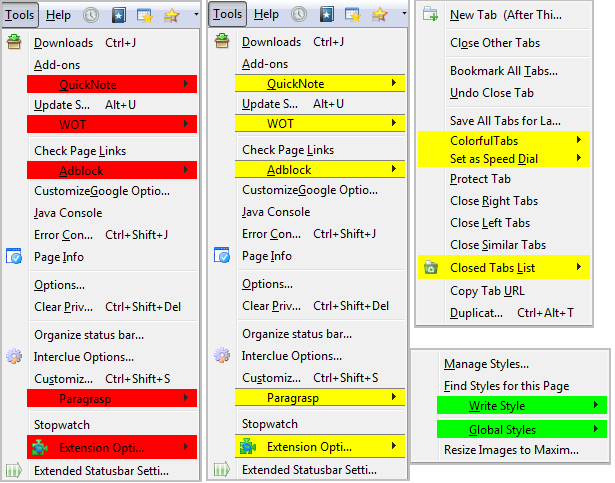This screenshot has width=615, height=483.
Task: Open the toolbar overflow arrow above the yellow-highlighted menu
Action: pyautogui.click(x=404, y=14)
